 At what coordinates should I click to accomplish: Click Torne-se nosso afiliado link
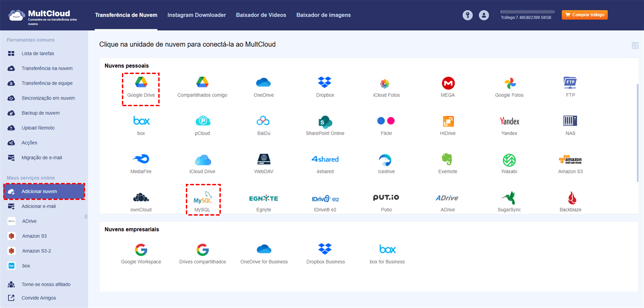(46, 284)
